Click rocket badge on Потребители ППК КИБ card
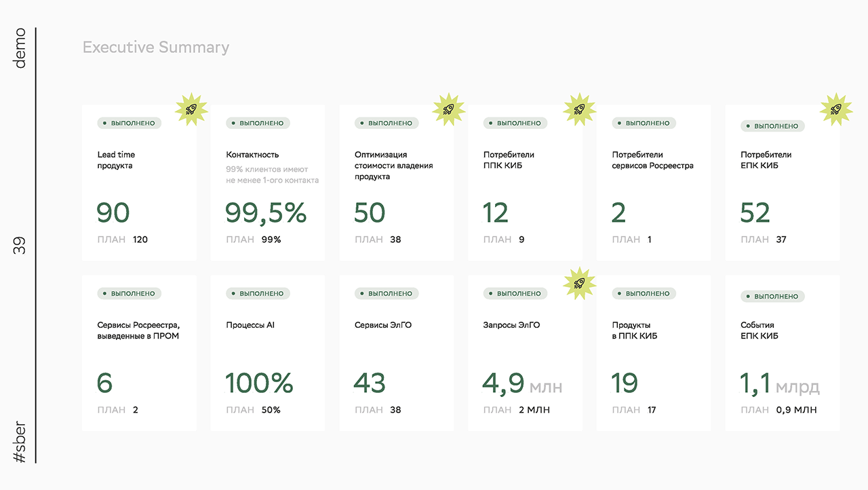This screenshot has height=490, width=868. click(579, 109)
